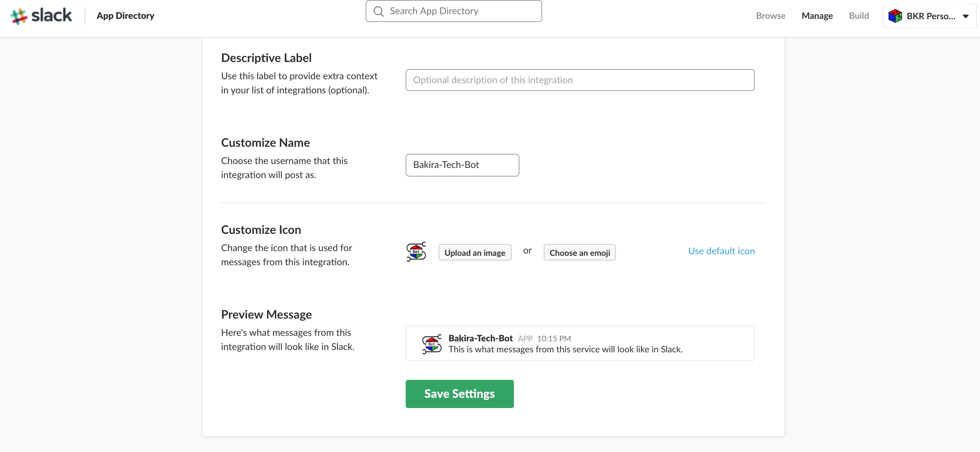
Task: Open the Build menu item
Action: [x=859, y=16]
